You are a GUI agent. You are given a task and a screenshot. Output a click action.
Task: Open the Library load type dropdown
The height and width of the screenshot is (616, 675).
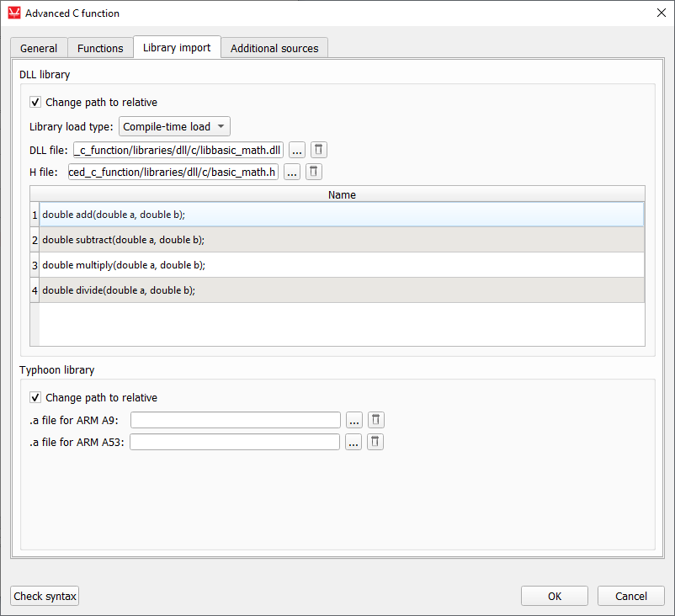pyautogui.click(x=174, y=126)
